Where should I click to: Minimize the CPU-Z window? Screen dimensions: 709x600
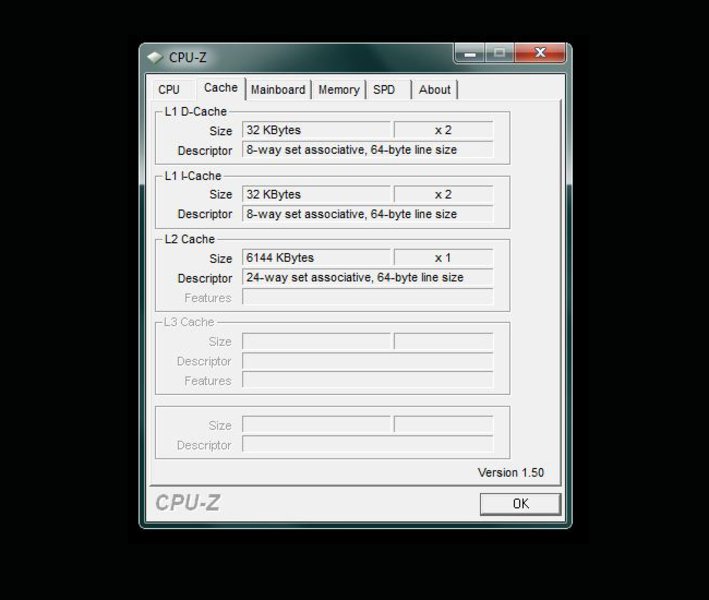pyautogui.click(x=469, y=53)
